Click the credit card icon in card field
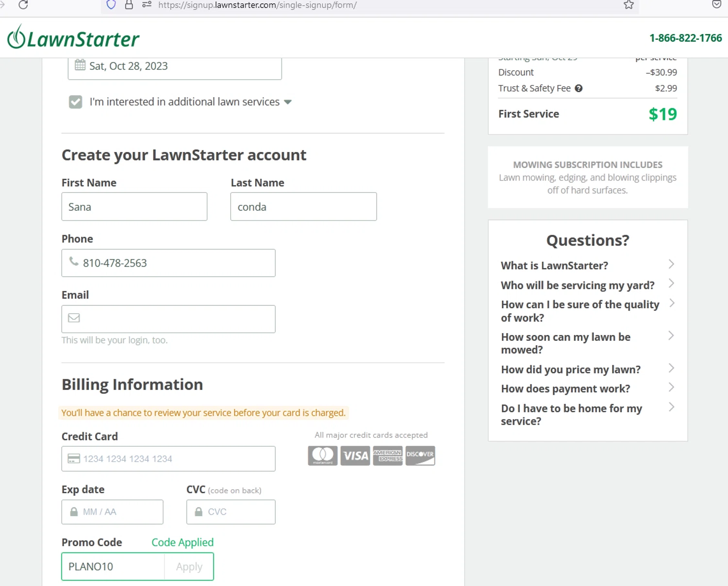The width and height of the screenshot is (728, 586). (74, 459)
